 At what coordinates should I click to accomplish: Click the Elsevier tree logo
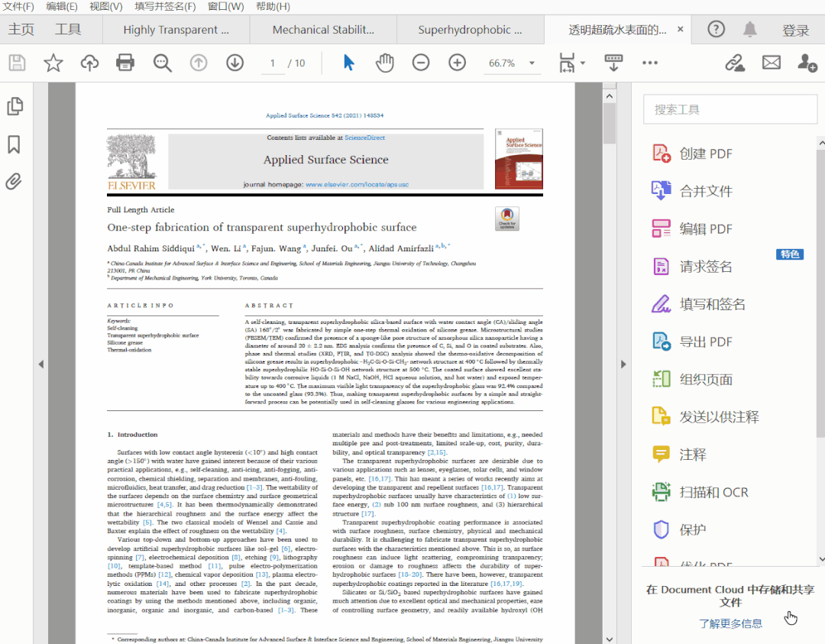(x=131, y=162)
